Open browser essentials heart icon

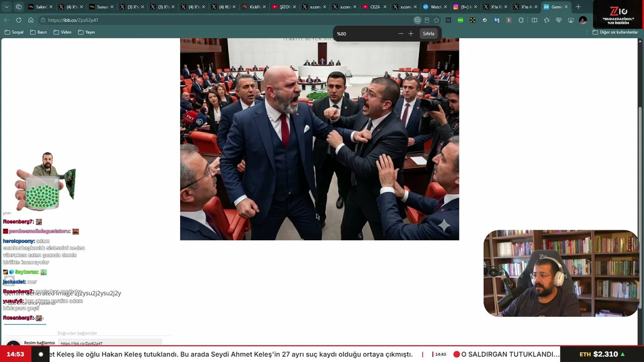(x=558, y=20)
